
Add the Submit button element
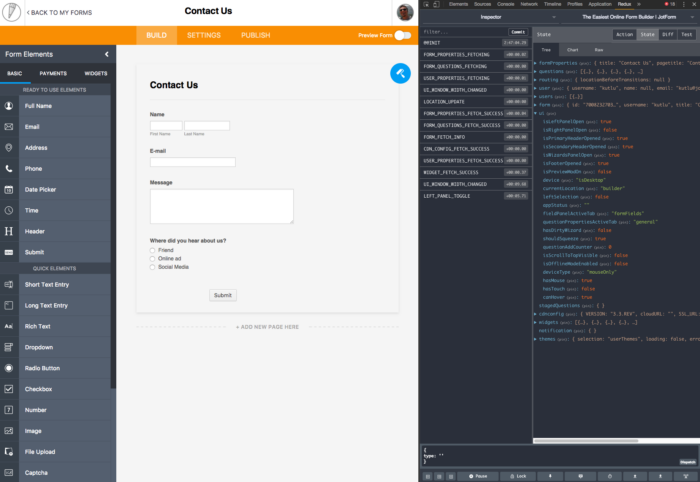55,252
